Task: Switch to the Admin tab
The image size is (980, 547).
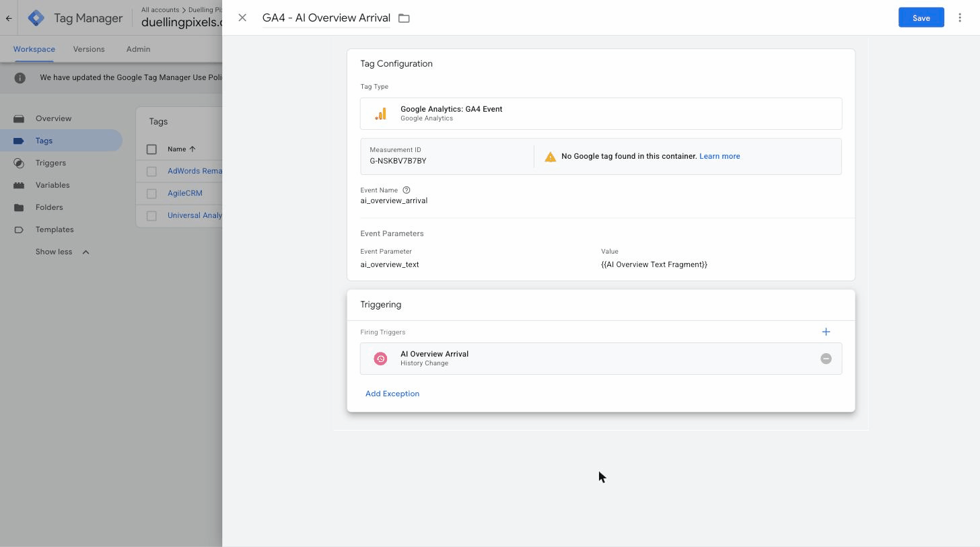Action: (138, 49)
